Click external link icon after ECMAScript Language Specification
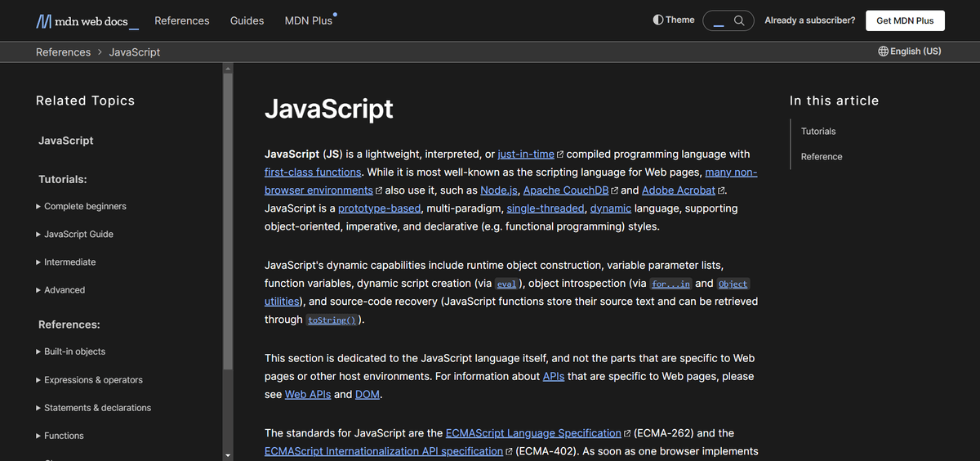Viewport: 980px width, 461px height. point(627,434)
